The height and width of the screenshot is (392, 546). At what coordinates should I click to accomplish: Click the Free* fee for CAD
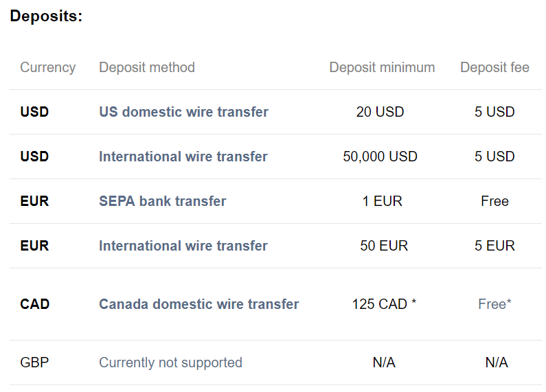point(494,304)
